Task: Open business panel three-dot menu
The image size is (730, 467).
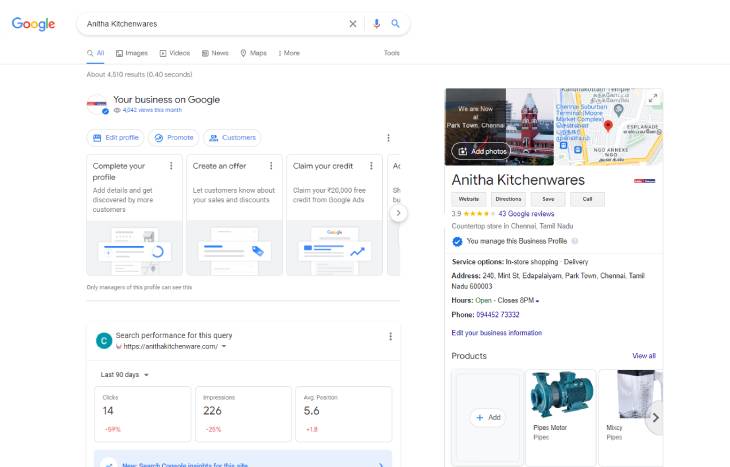Action: [x=388, y=138]
